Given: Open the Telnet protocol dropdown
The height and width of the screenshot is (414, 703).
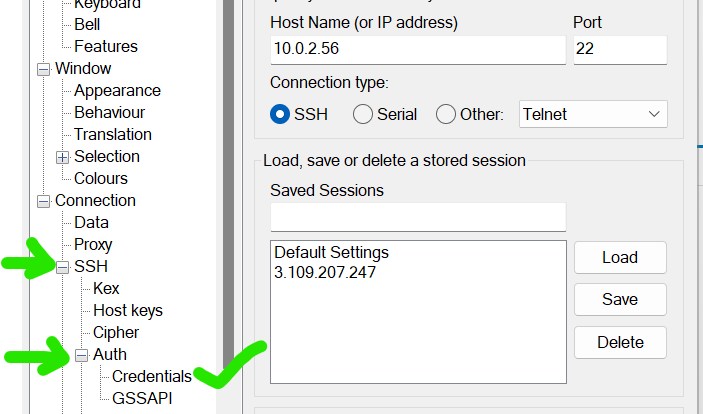Looking at the screenshot, I should 593,114.
